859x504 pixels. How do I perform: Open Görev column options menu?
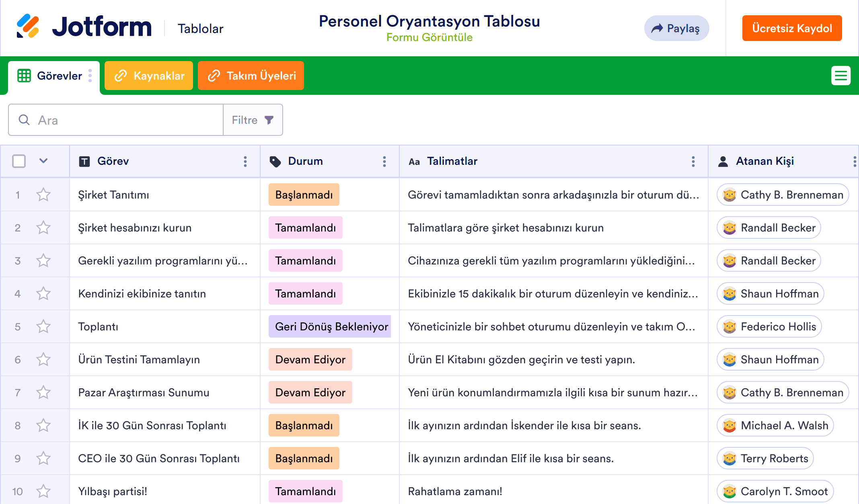[245, 162]
